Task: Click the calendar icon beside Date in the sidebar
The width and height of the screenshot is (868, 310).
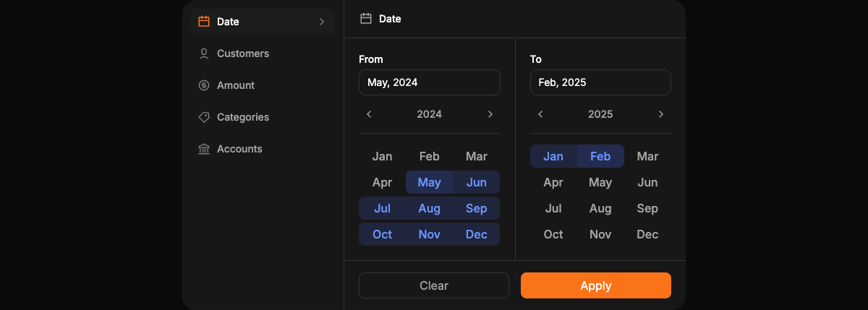Action: pyautogui.click(x=204, y=22)
